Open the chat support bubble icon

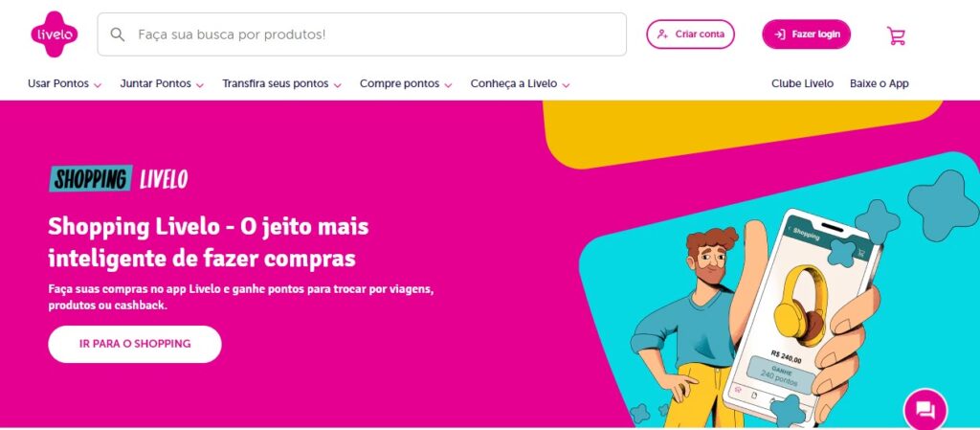(x=925, y=409)
